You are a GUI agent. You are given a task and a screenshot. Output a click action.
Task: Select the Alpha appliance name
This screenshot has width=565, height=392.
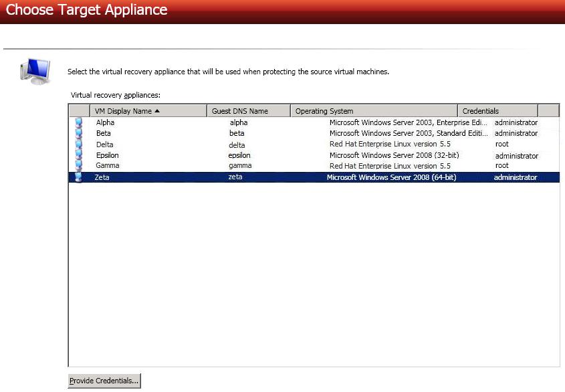[105, 122]
